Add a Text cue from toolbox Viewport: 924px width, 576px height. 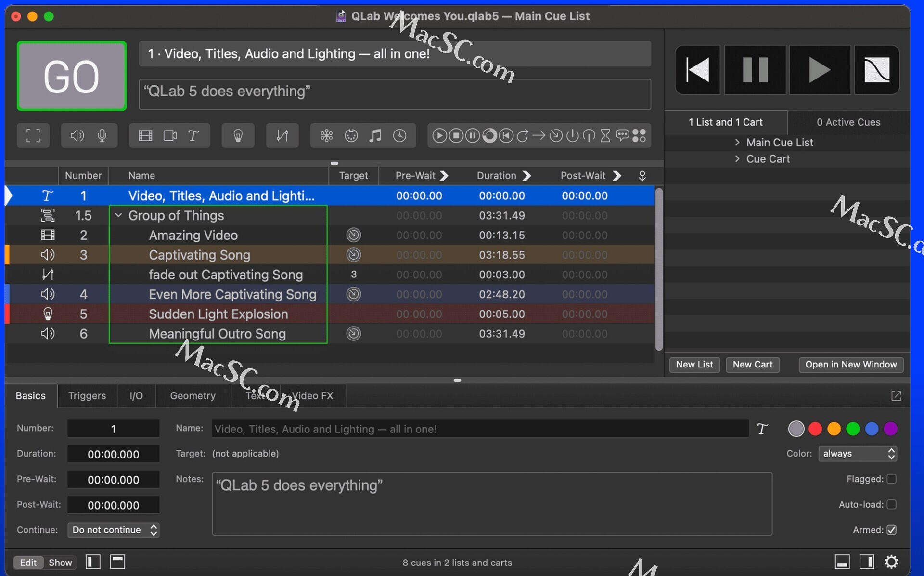pos(193,136)
